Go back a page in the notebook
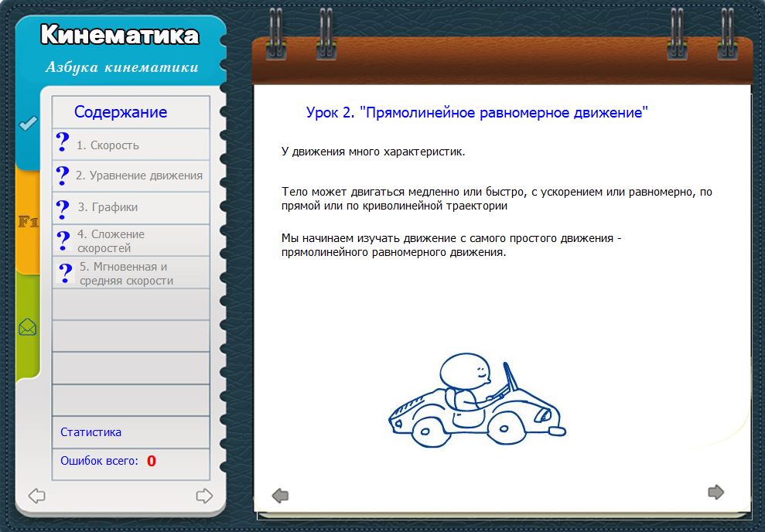765x532 pixels. point(280,496)
